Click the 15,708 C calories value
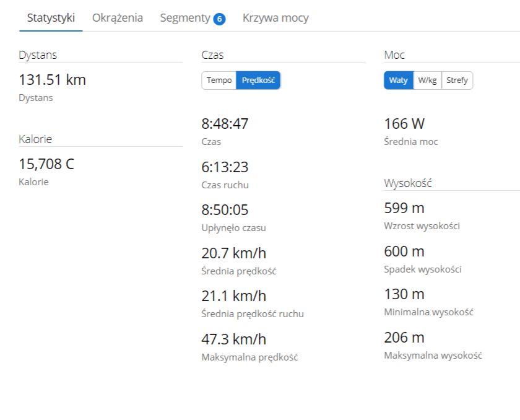 46,164
